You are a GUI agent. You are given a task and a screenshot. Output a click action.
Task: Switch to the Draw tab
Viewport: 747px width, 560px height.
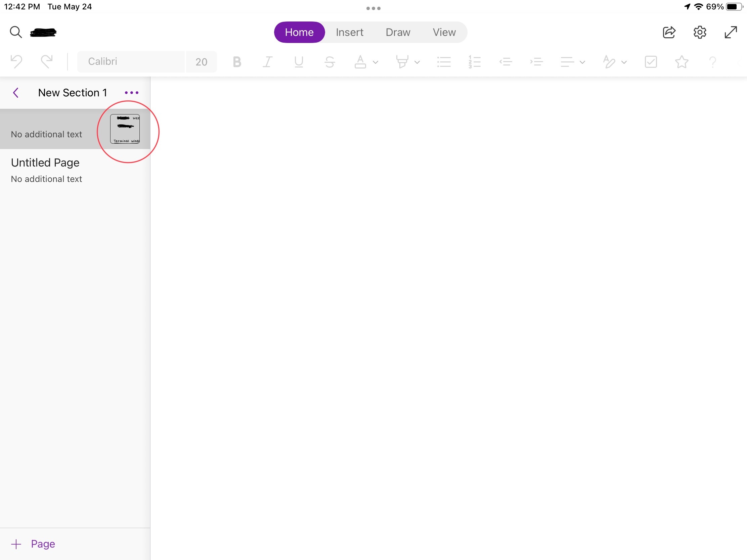pyautogui.click(x=397, y=33)
